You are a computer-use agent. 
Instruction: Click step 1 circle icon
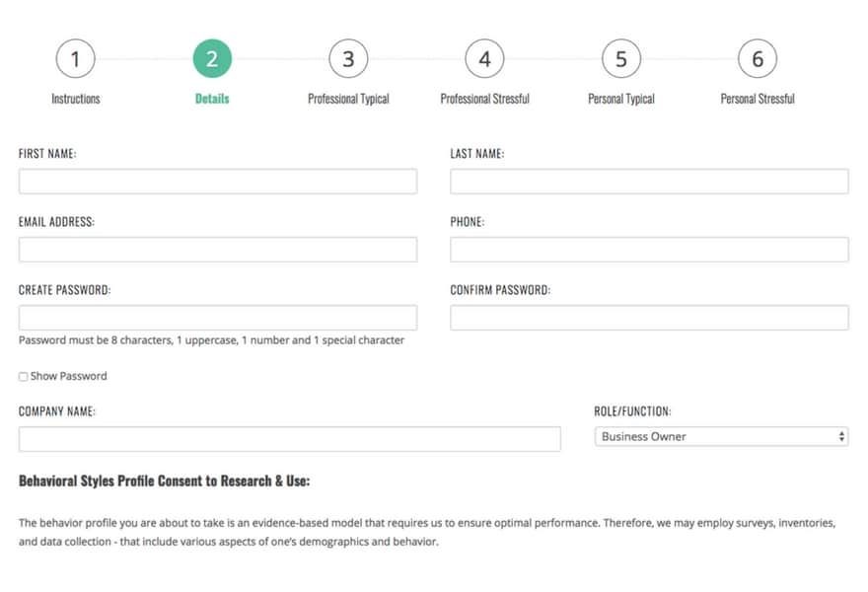(x=75, y=59)
